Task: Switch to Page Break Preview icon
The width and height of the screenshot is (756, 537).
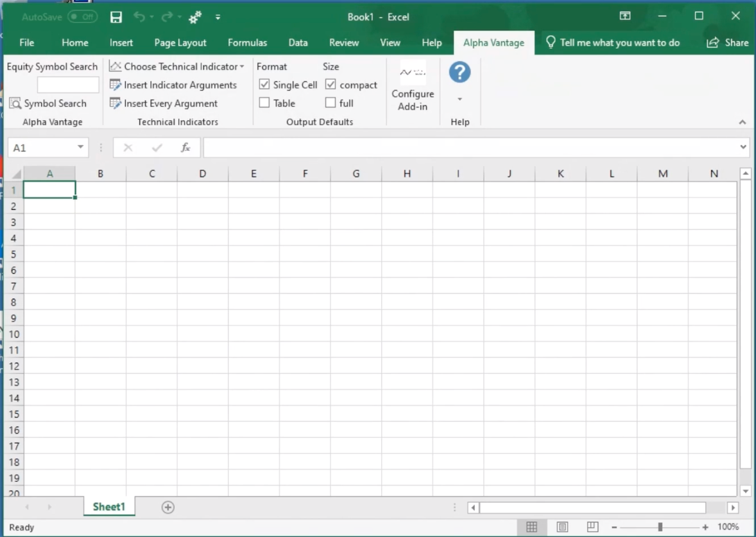Action: pos(592,527)
